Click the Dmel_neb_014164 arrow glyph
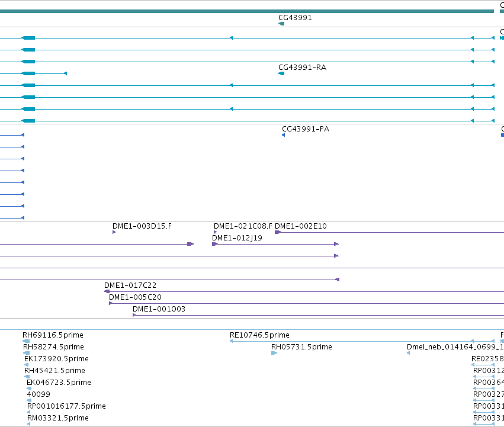This screenshot has width=504, height=427. pyautogui.click(x=409, y=353)
